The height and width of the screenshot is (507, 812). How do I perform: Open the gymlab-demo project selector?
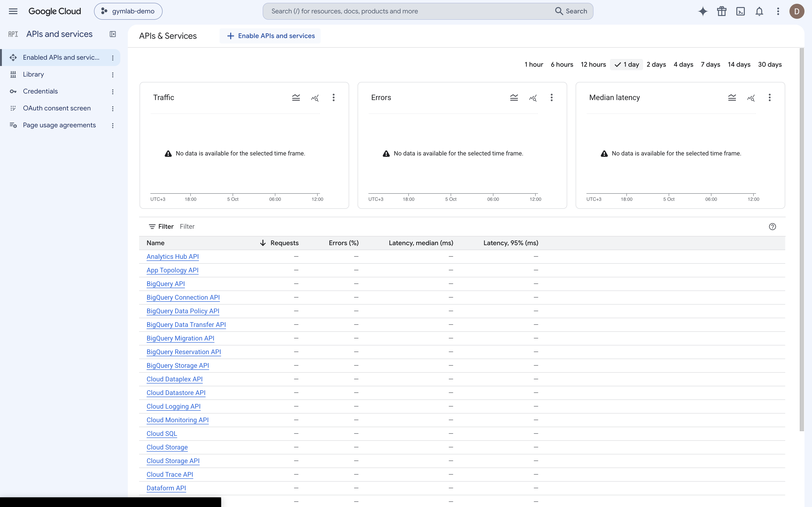coord(128,11)
